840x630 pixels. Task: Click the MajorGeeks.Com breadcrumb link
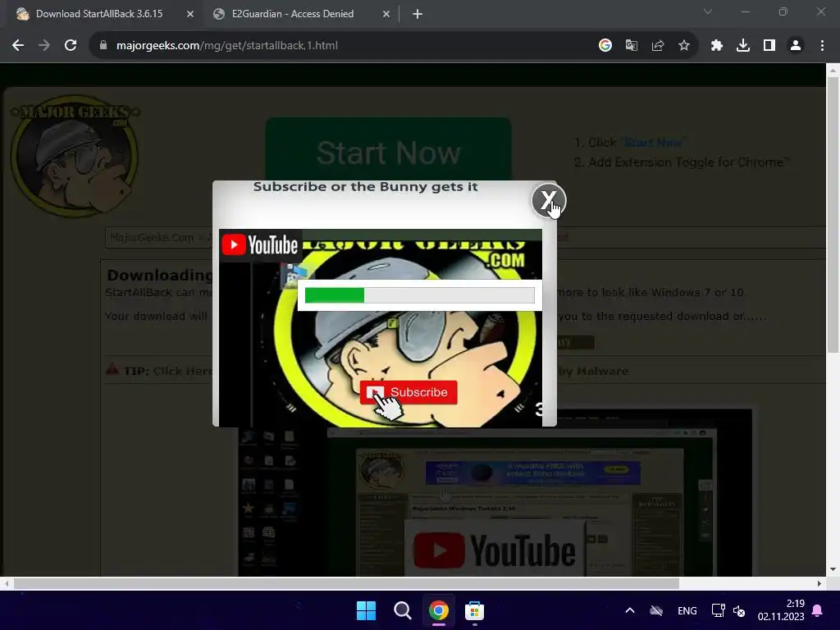(151, 237)
